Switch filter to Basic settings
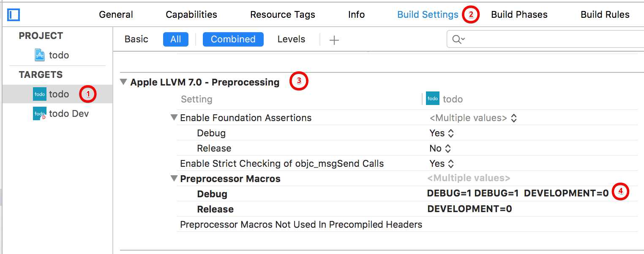Image resolution: width=644 pixels, height=254 pixels. pyautogui.click(x=136, y=39)
